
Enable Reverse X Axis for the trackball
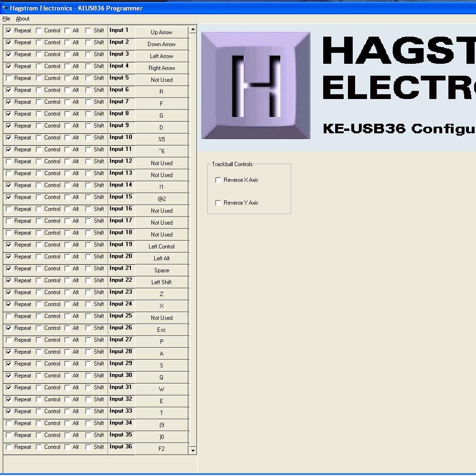tap(218, 180)
